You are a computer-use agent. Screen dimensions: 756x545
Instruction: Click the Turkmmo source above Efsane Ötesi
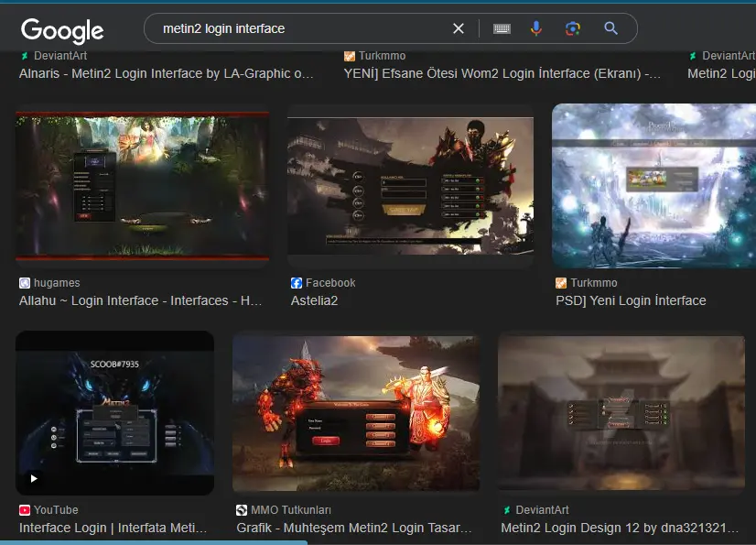tap(382, 56)
